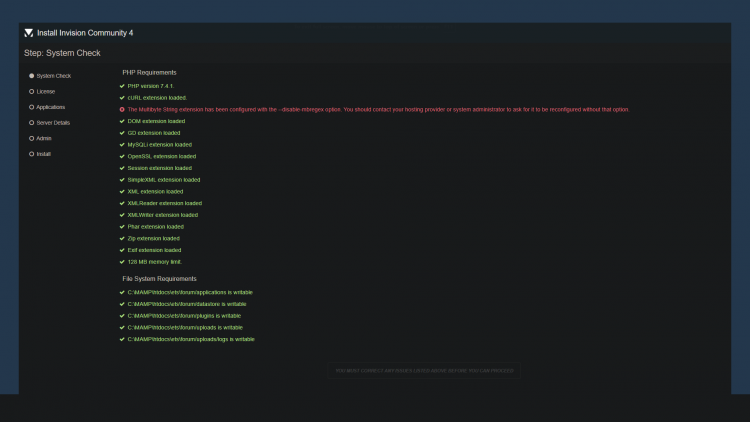Click checkmark beside forum/uploads/logs is writable
Image resolution: width=750 pixels, height=422 pixels.
[122, 339]
